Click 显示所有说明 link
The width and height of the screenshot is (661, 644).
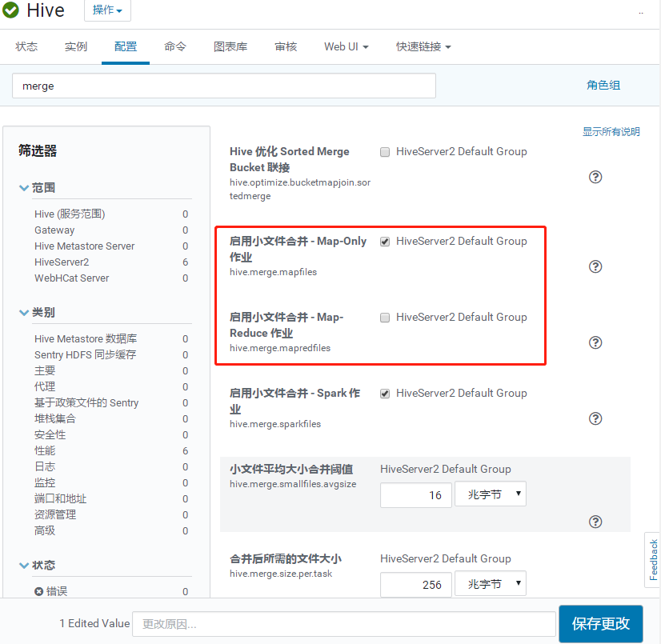pos(611,132)
